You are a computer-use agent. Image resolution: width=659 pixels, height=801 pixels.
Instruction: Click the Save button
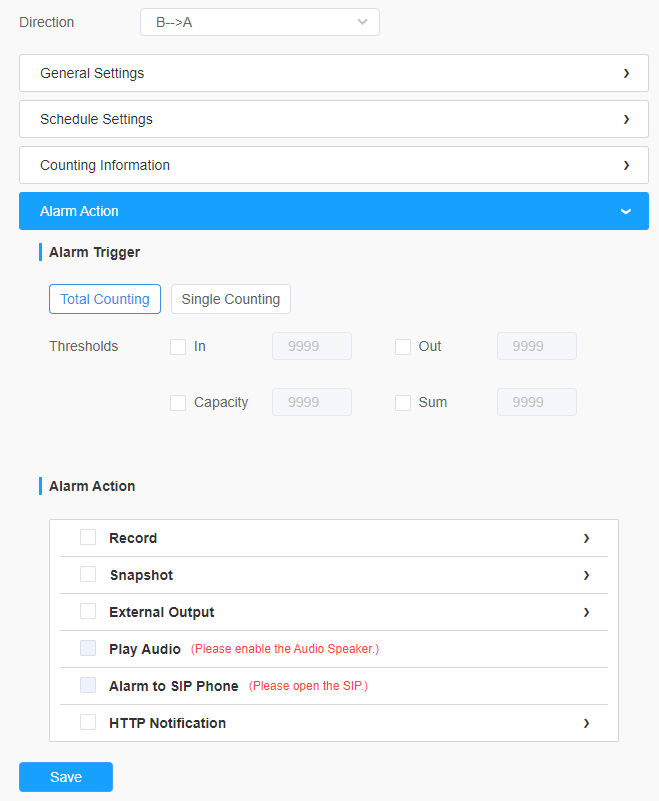pyautogui.click(x=66, y=777)
